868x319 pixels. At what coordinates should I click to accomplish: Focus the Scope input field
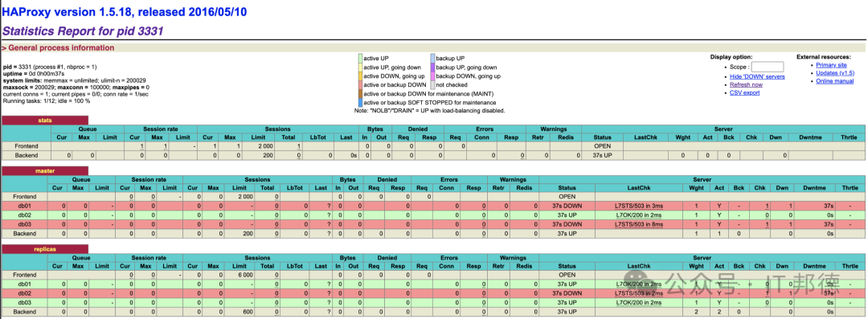(x=768, y=67)
